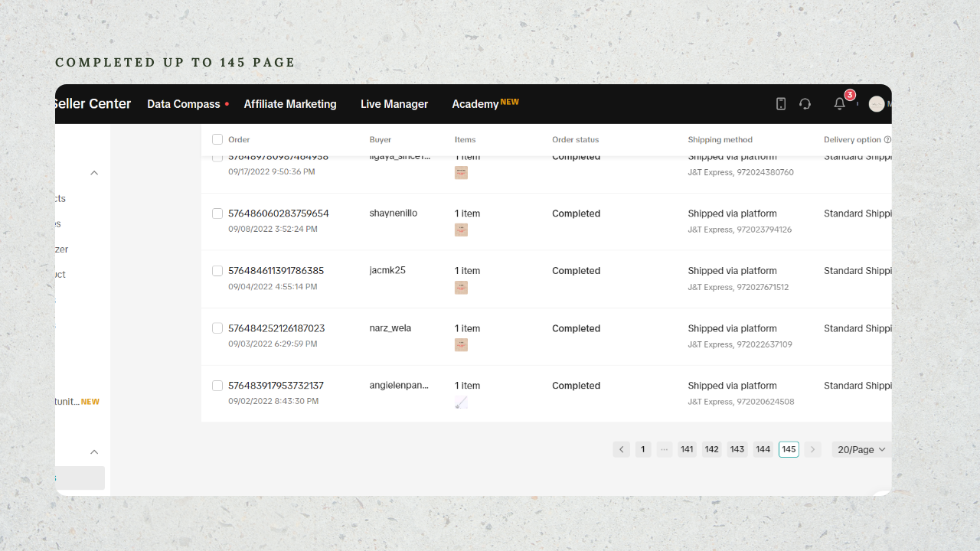Click the current page 145 button

789,449
